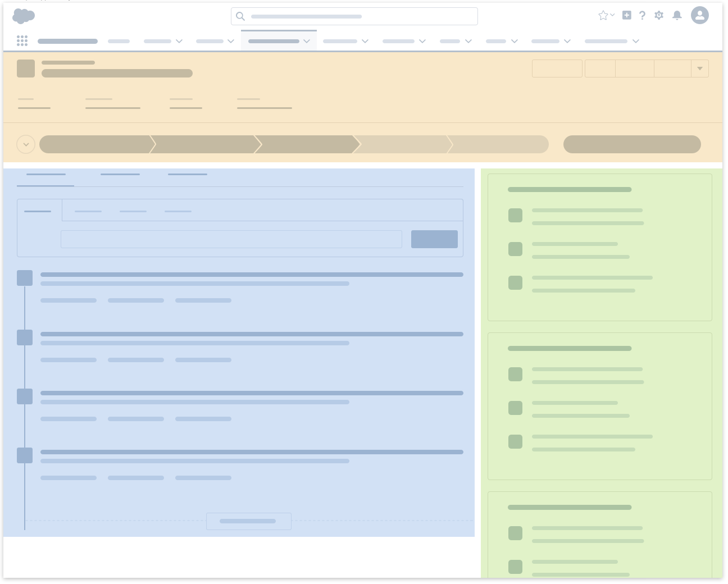Image resolution: width=728 pixels, height=584 pixels.
Task: Select the fourth, incomplete path stage
Action: [x=403, y=144]
